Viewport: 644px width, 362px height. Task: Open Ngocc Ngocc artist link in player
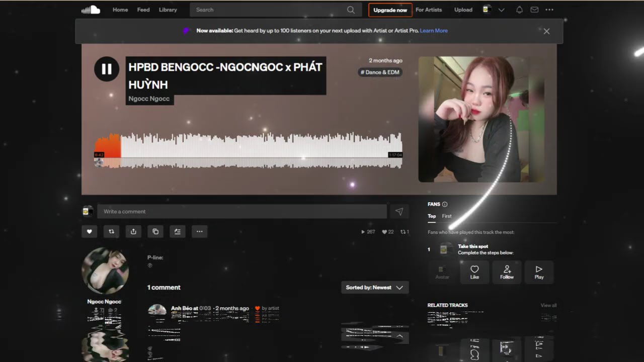[149, 99]
